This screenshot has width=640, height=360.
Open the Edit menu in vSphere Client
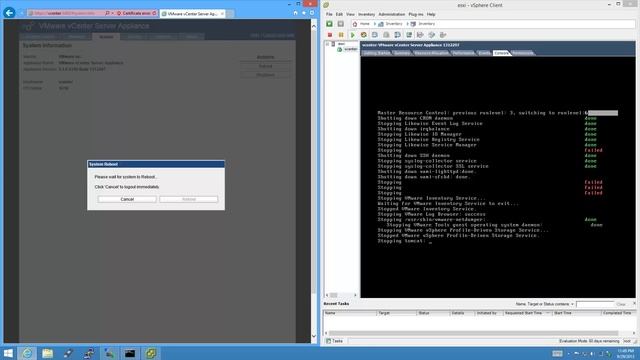(339, 14)
